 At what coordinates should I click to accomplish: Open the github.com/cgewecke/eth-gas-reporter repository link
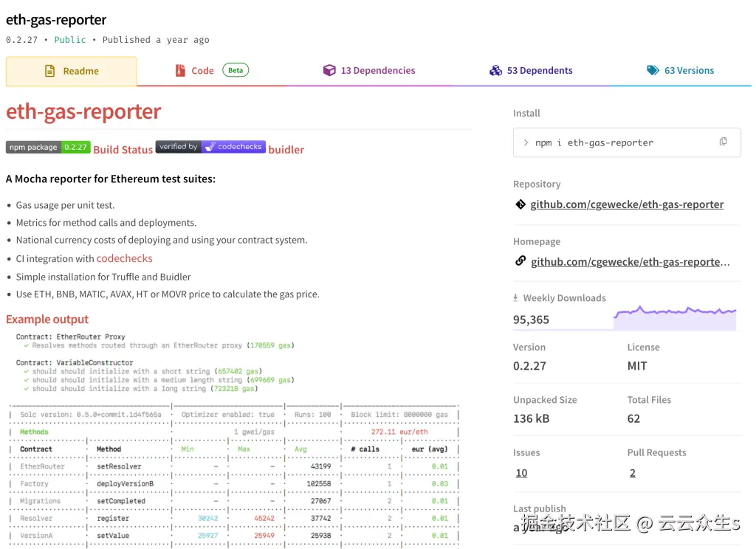coord(627,204)
